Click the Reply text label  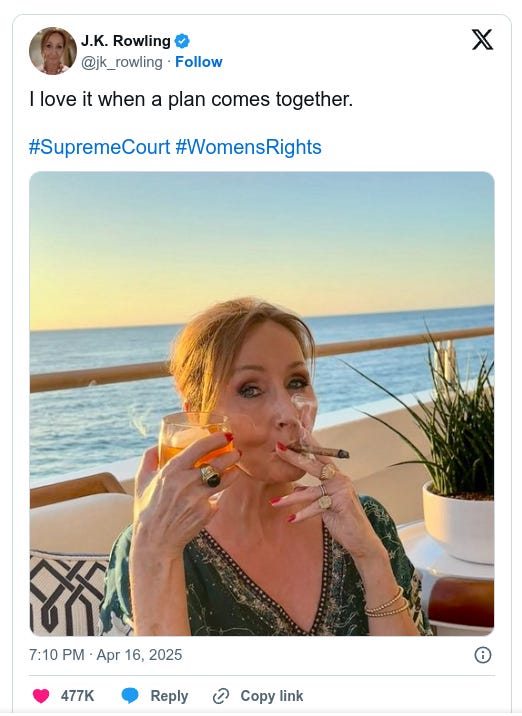169,696
